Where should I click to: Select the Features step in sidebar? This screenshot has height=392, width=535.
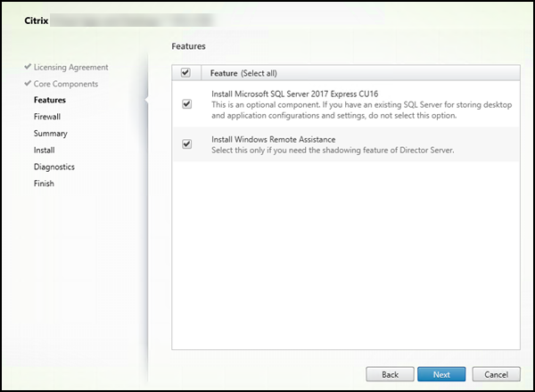click(49, 100)
